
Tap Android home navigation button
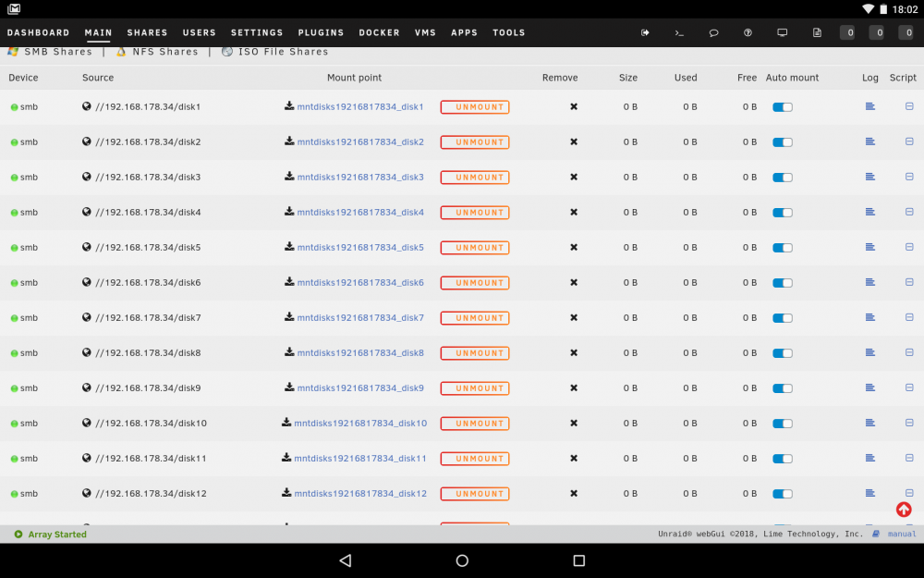point(462,560)
